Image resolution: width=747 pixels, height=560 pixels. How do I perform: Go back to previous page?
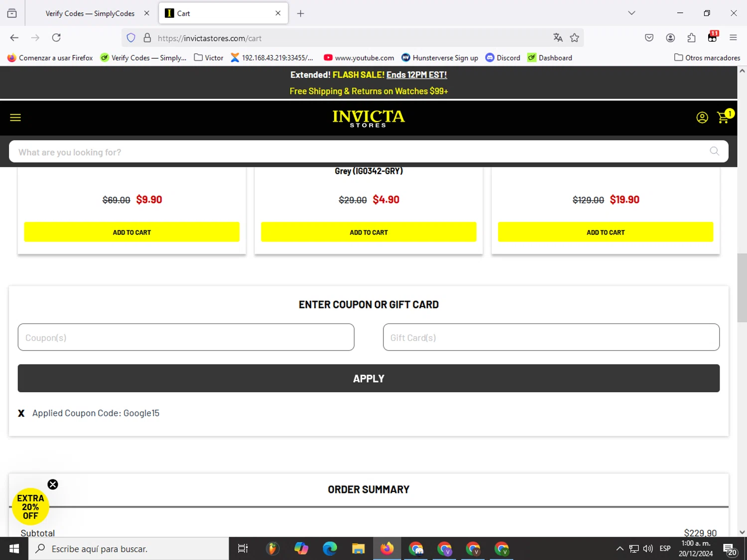tap(14, 38)
